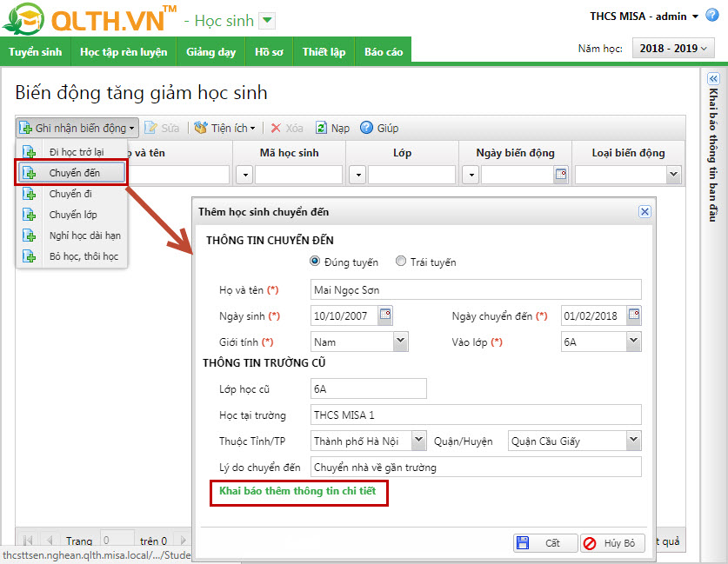This screenshot has width=728, height=564.
Task: Select Đi học trở lại menu item
Action: [72, 152]
